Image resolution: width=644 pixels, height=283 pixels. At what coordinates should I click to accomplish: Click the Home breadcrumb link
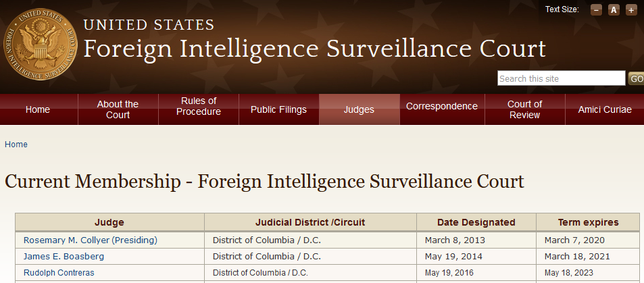click(x=16, y=145)
